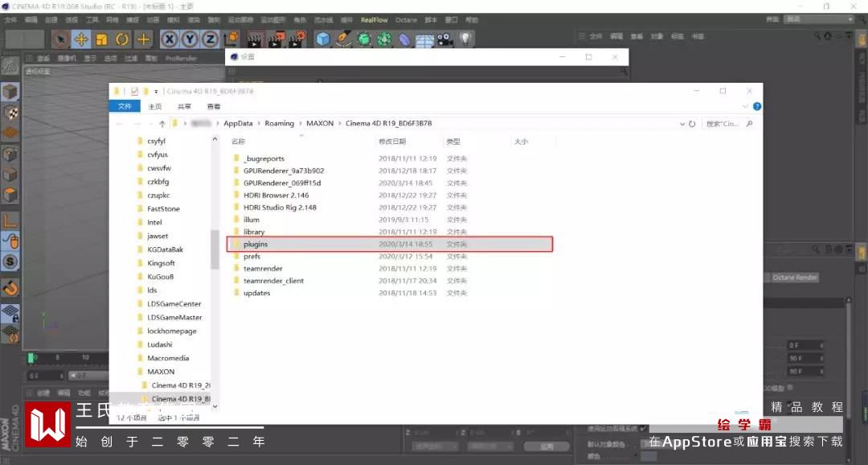Click Render to Picture Viewer icon
The image size is (868, 465).
[275, 39]
